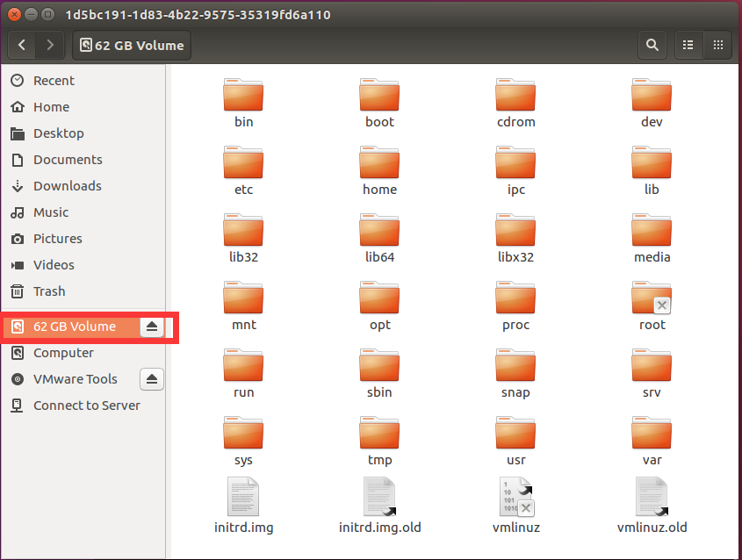Eject the VMware Tools volume
The image size is (742, 560).
[x=152, y=379]
